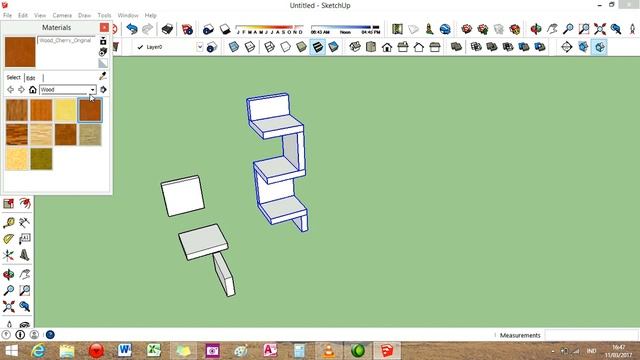Open the Materials details arrow menu
The image size is (640, 360).
[x=103, y=90]
